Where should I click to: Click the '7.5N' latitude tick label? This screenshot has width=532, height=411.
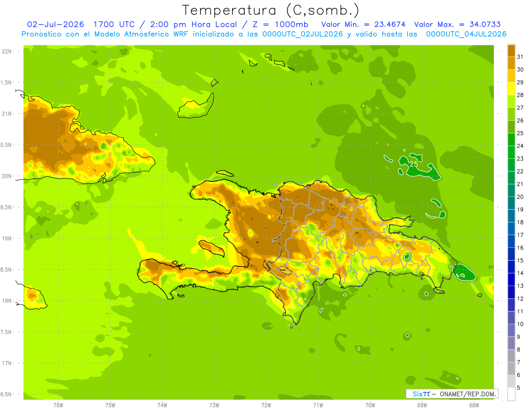(x=7, y=332)
